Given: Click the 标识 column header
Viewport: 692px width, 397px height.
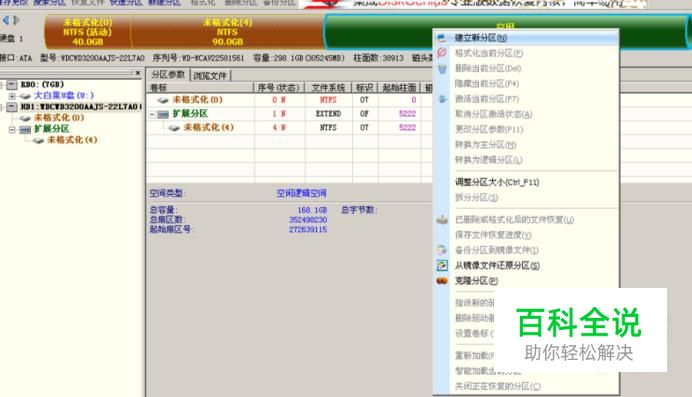Looking at the screenshot, I should pos(365,87).
